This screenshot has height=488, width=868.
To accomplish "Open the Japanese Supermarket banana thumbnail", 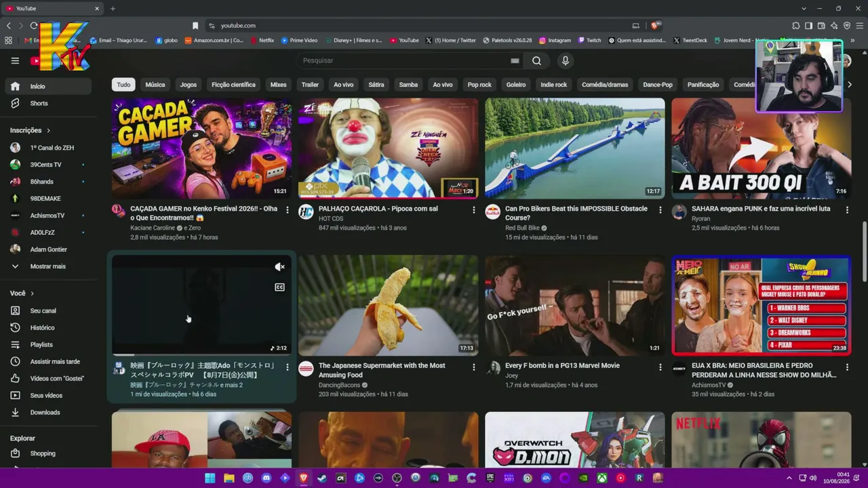I will tap(388, 305).
